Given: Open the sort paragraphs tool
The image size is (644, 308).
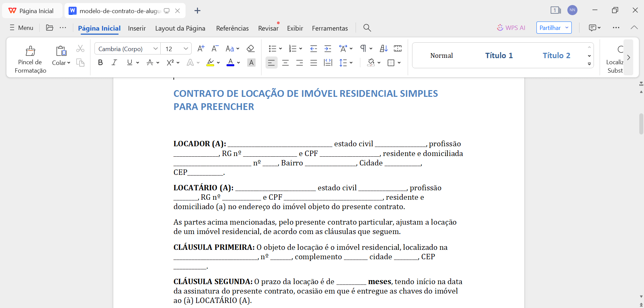Looking at the screenshot, I should coord(383,48).
